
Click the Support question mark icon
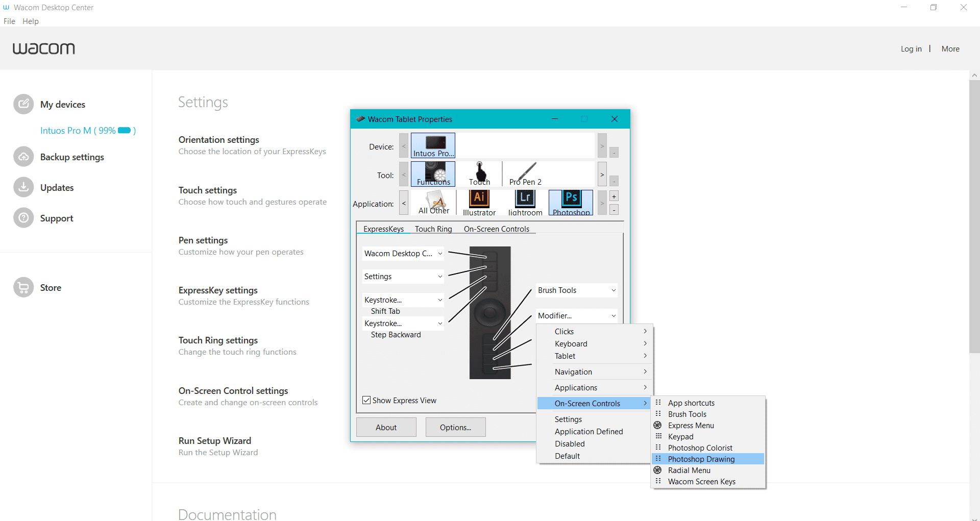(x=23, y=218)
